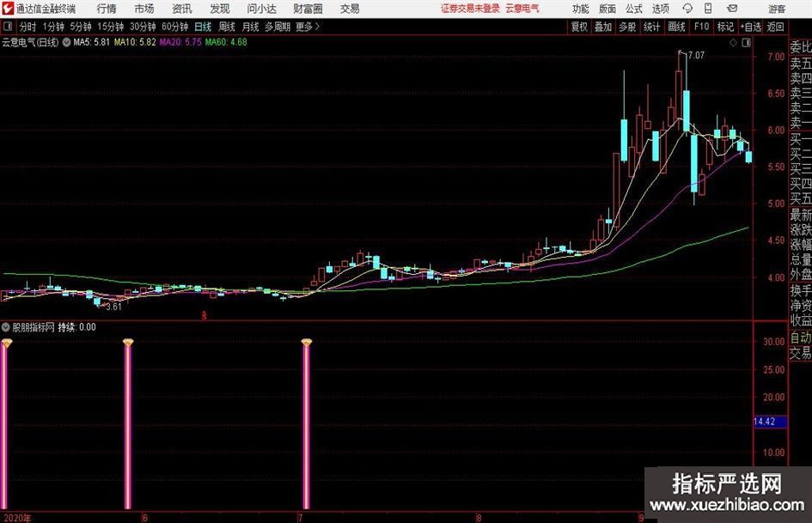The width and height of the screenshot is (812, 523).
Task: Click the 通达信 red logo icon
Action: (8, 9)
